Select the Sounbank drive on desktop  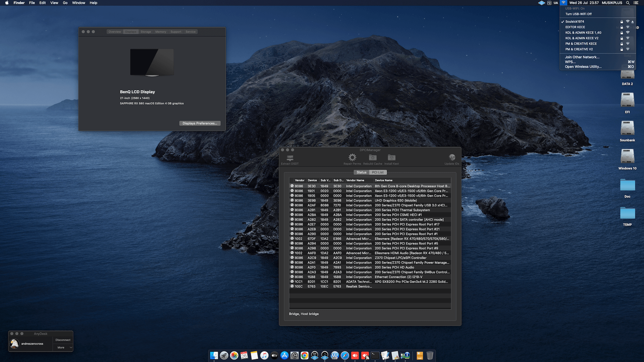click(x=627, y=131)
